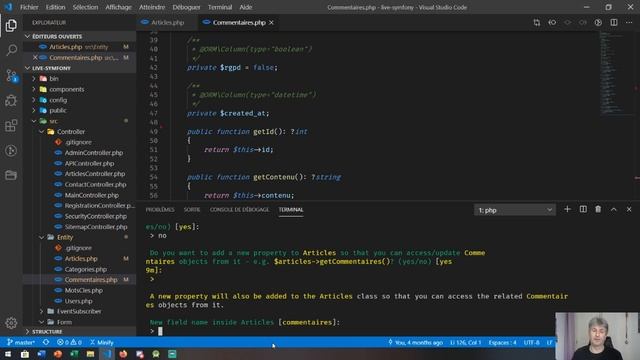This screenshot has width=640, height=360.
Task: Click the UTF-8 encoding in status bar
Action: pos(531,342)
